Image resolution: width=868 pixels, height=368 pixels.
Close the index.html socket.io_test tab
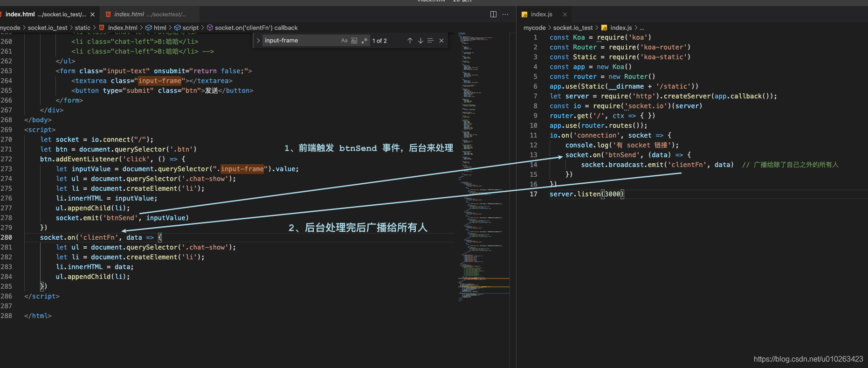pos(92,14)
